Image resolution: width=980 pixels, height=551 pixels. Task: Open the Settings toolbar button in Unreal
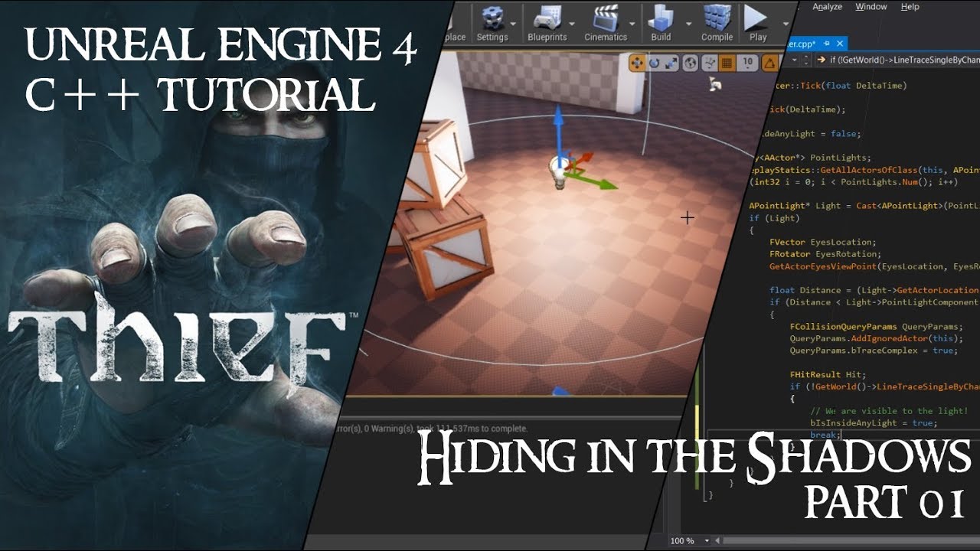coord(492,23)
